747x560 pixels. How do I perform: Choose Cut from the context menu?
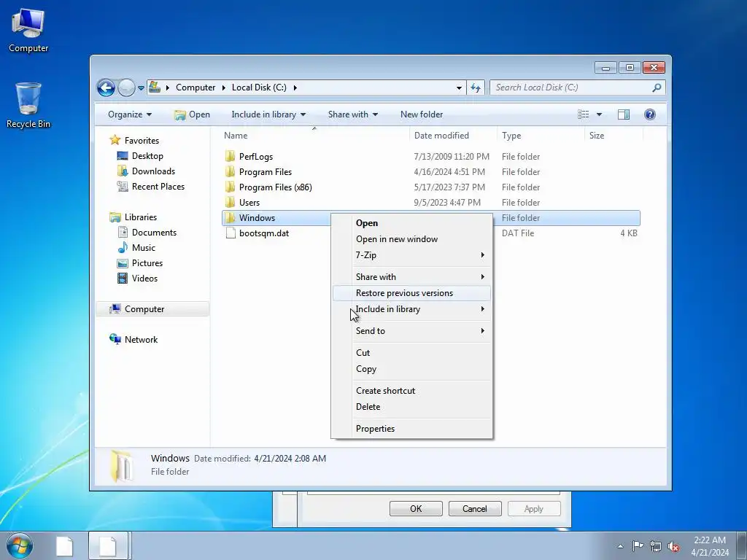click(411, 353)
